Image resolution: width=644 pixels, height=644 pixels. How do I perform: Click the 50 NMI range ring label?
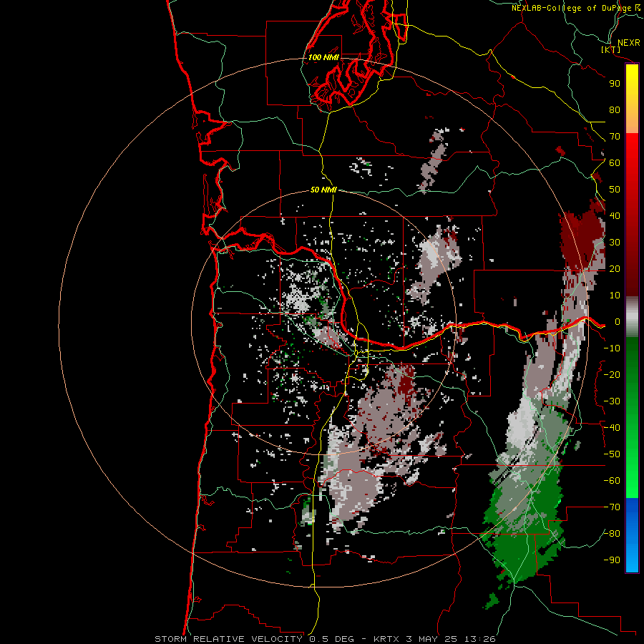[323, 190]
